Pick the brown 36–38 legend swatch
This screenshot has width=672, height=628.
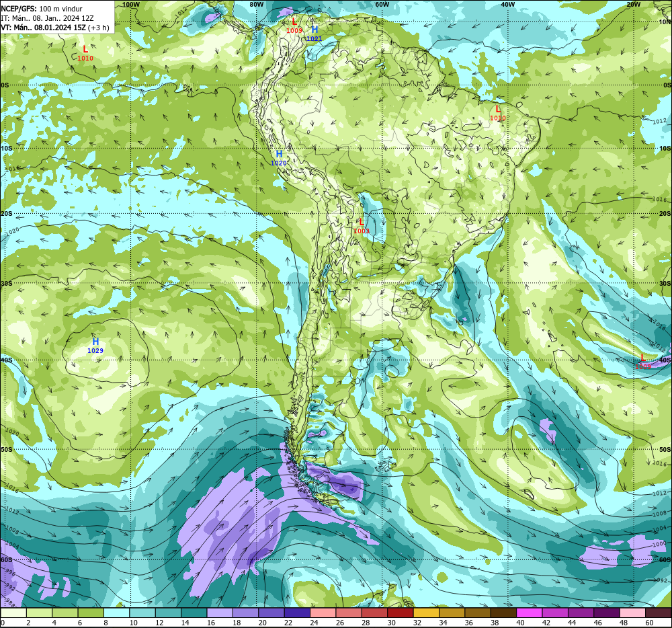[x=478, y=613]
